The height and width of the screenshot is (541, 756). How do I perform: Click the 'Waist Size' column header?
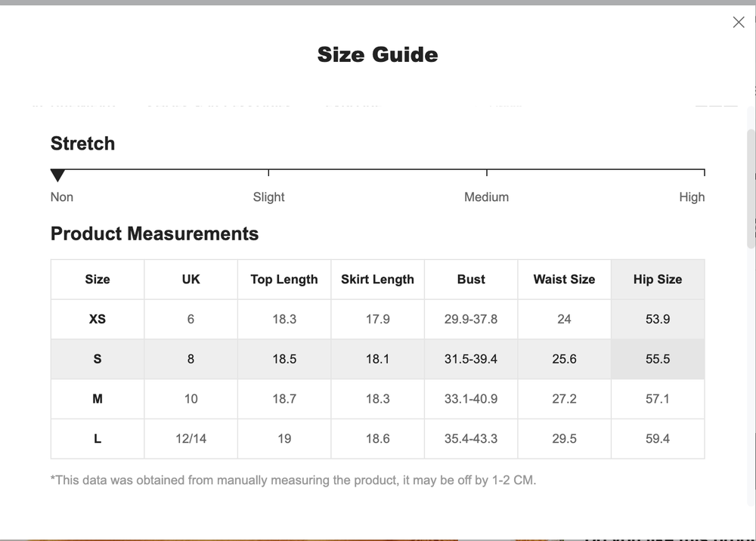click(x=564, y=280)
